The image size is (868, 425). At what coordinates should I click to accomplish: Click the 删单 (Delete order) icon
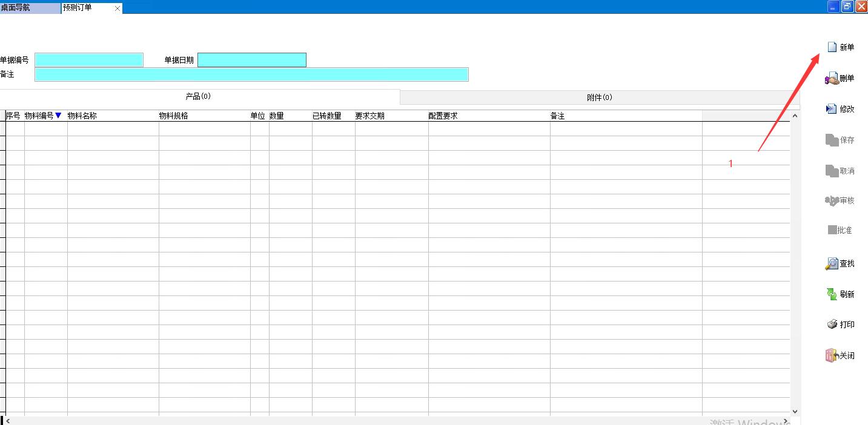click(832, 79)
